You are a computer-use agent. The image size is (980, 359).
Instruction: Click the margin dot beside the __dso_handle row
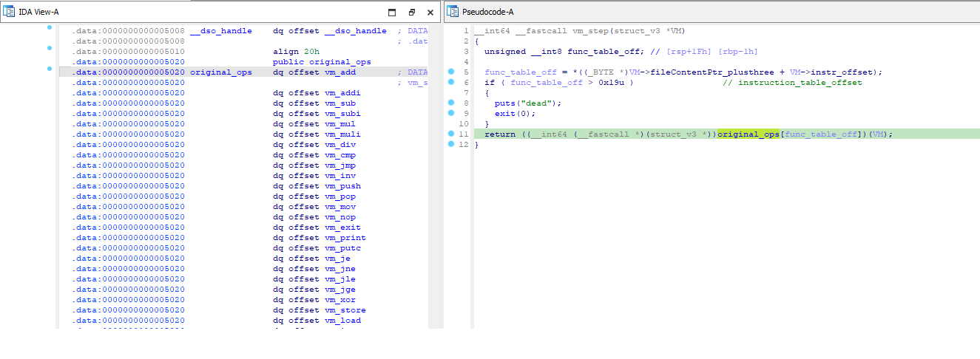[50, 27]
